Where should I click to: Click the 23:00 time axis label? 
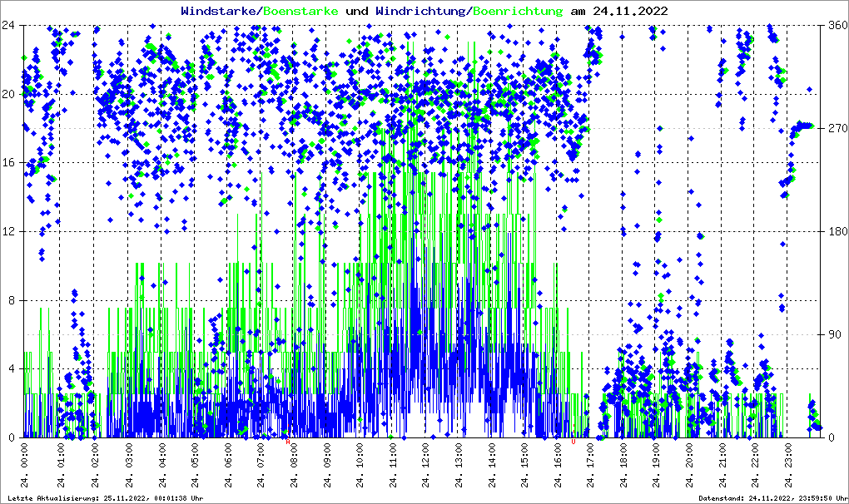coord(789,465)
